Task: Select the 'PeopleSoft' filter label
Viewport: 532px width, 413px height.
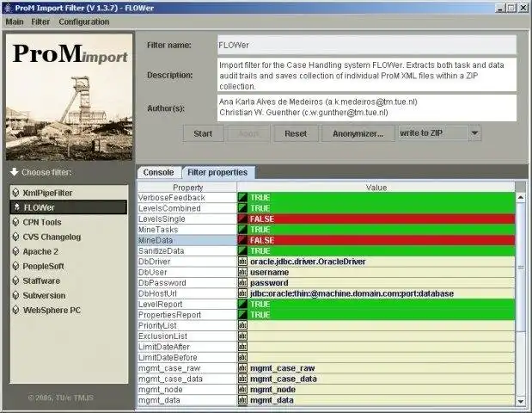Action: coord(44,266)
